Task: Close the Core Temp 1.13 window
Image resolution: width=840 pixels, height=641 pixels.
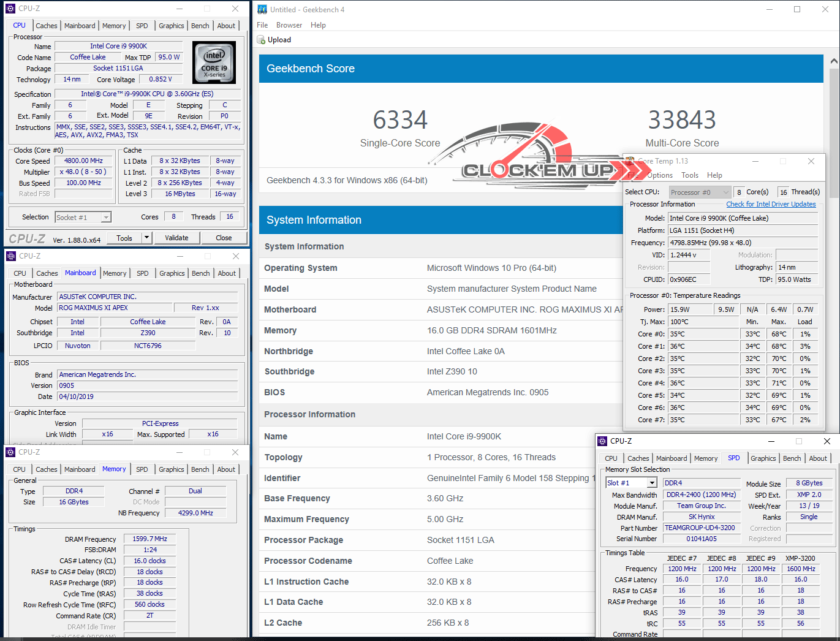Action: click(x=811, y=161)
